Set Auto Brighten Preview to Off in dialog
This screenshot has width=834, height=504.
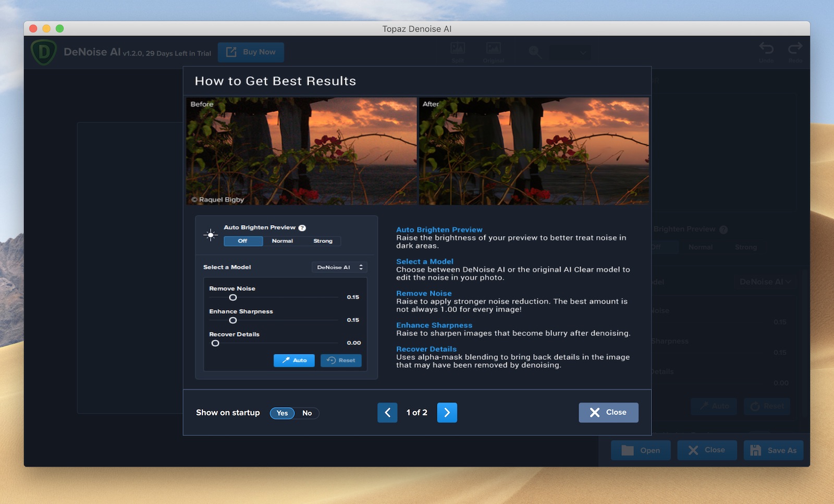[243, 241]
